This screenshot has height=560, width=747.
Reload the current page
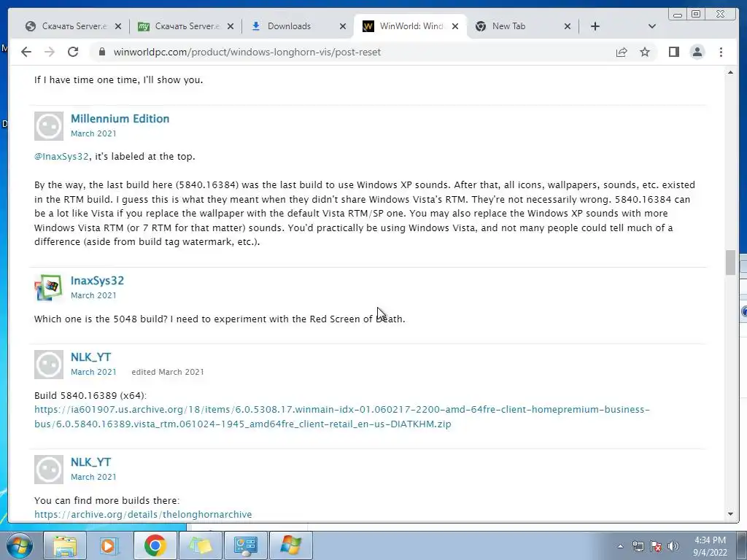pos(73,52)
